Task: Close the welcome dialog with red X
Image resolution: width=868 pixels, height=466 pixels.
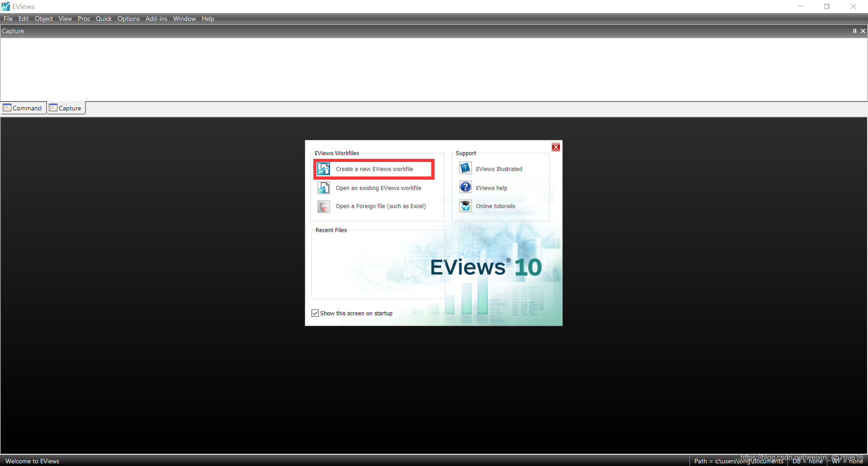Action: click(556, 147)
